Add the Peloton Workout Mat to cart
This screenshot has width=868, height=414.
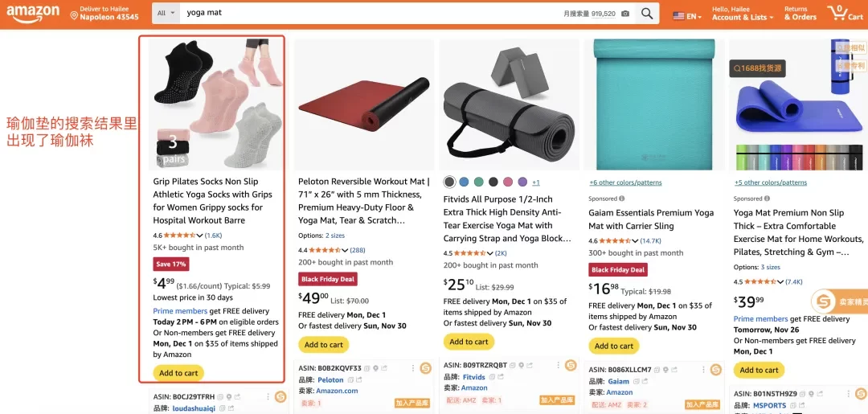tap(324, 345)
